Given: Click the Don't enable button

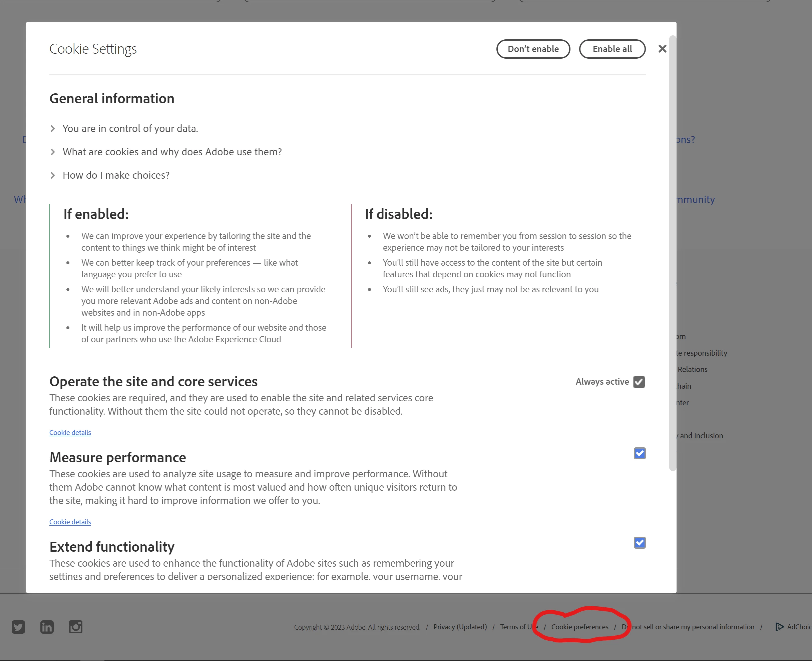Looking at the screenshot, I should [533, 49].
